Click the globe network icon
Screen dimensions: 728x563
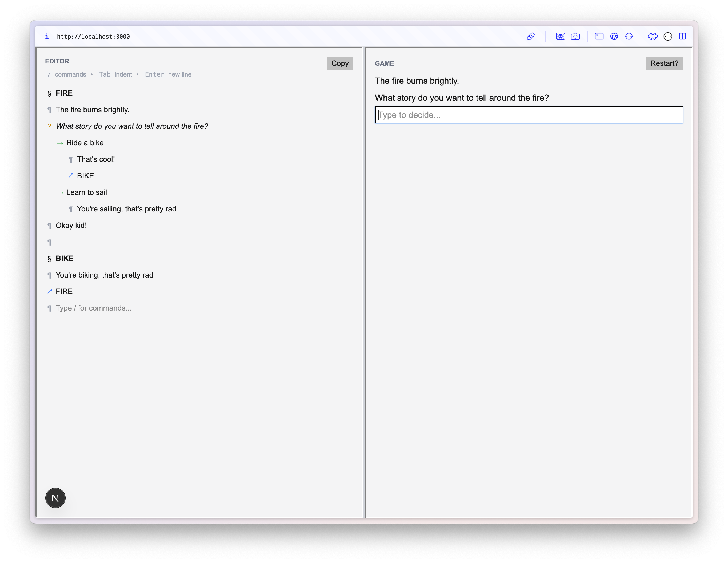[614, 36]
